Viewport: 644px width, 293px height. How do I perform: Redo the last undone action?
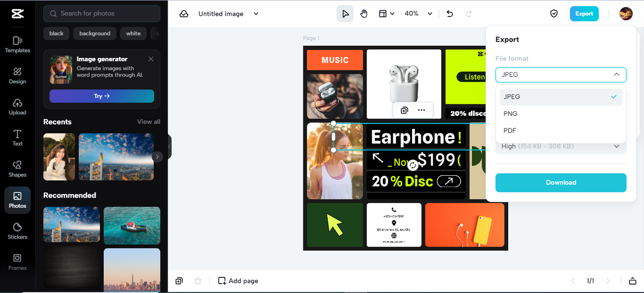[469, 14]
